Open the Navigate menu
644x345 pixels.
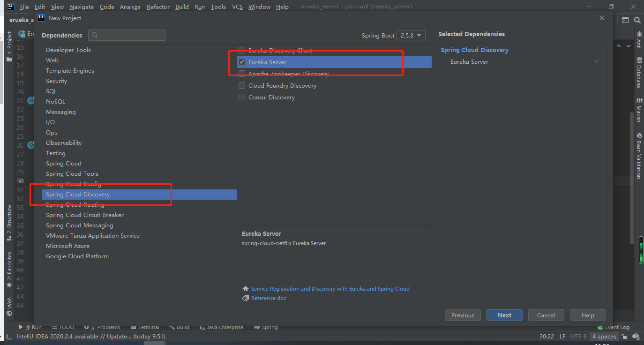82,7
